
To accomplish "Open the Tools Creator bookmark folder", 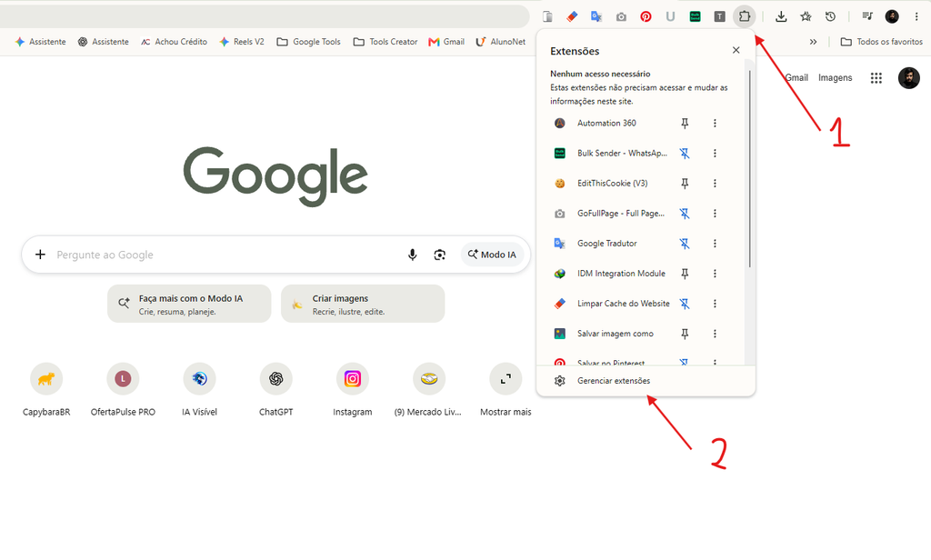I will tap(385, 42).
